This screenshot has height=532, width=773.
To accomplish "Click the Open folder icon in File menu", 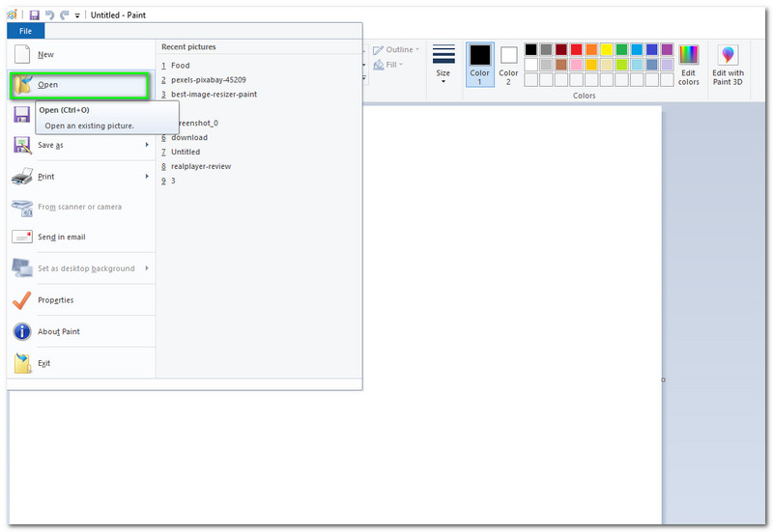I will point(21,85).
